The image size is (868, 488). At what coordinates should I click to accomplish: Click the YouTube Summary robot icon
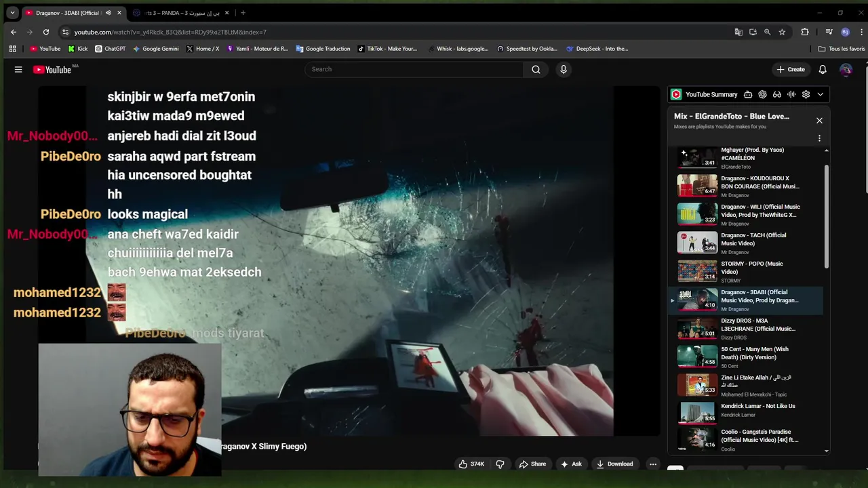748,94
